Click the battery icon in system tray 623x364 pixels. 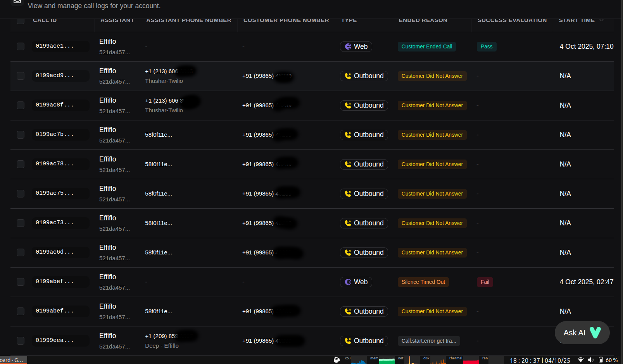pyautogui.click(x=601, y=360)
